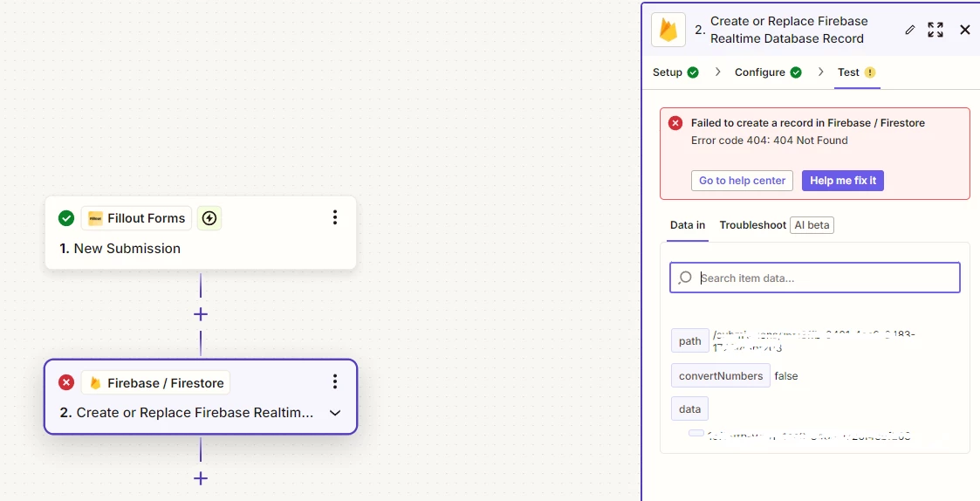Close the step configuration panel

coord(965,30)
